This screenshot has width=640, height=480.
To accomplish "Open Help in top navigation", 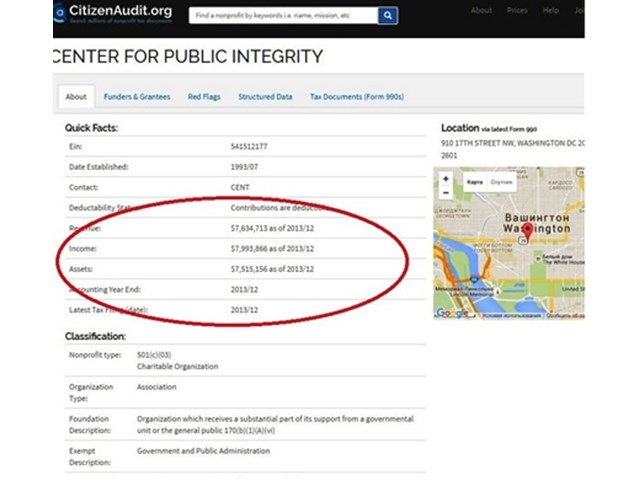I will point(551,11).
